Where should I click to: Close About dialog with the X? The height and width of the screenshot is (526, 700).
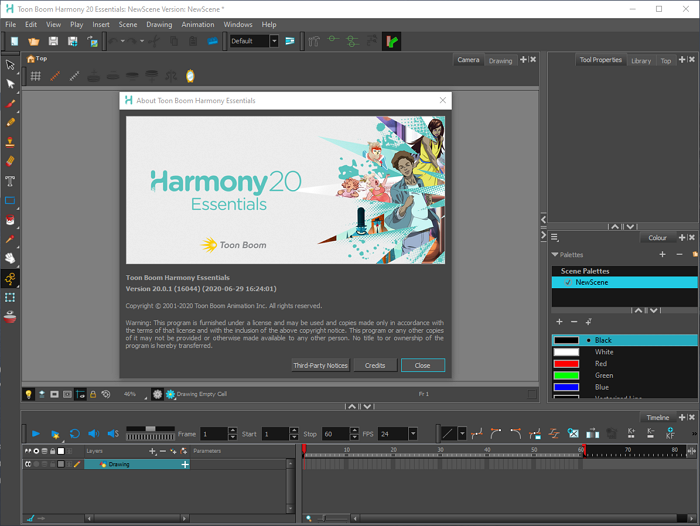[442, 100]
